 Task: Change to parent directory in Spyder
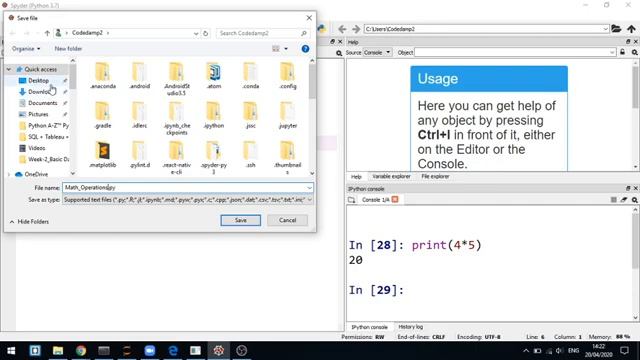[x=631, y=29]
